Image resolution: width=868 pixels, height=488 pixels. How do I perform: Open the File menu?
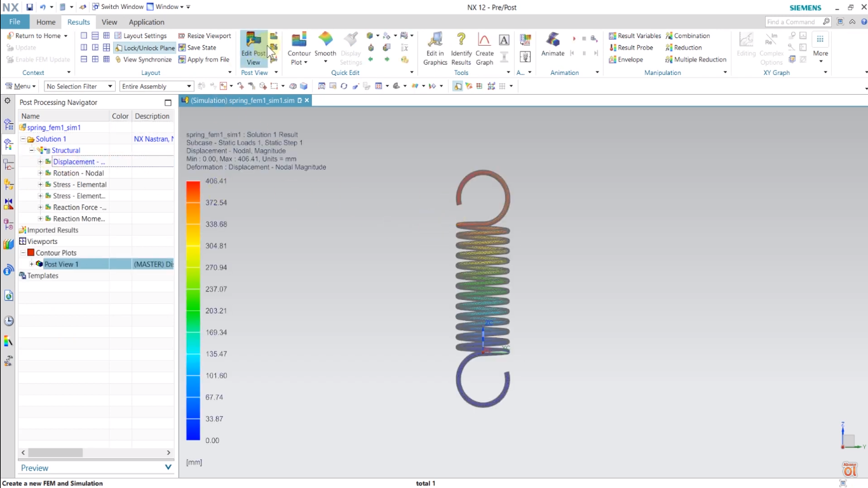pyautogui.click(x=15, y=21)
